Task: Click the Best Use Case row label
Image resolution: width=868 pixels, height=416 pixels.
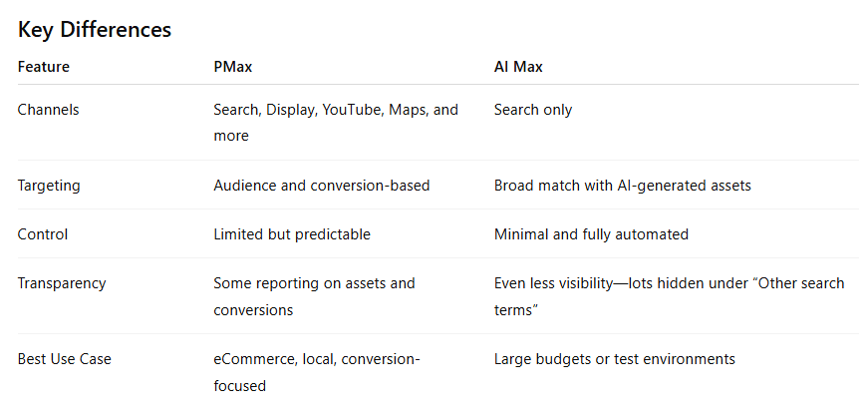Action: click(x=65, y=359)
